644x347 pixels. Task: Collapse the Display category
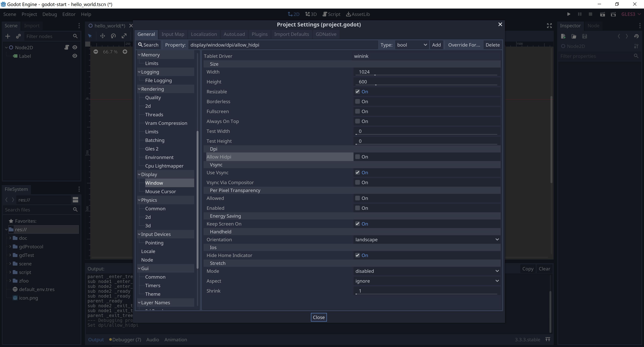click(139, 174)
